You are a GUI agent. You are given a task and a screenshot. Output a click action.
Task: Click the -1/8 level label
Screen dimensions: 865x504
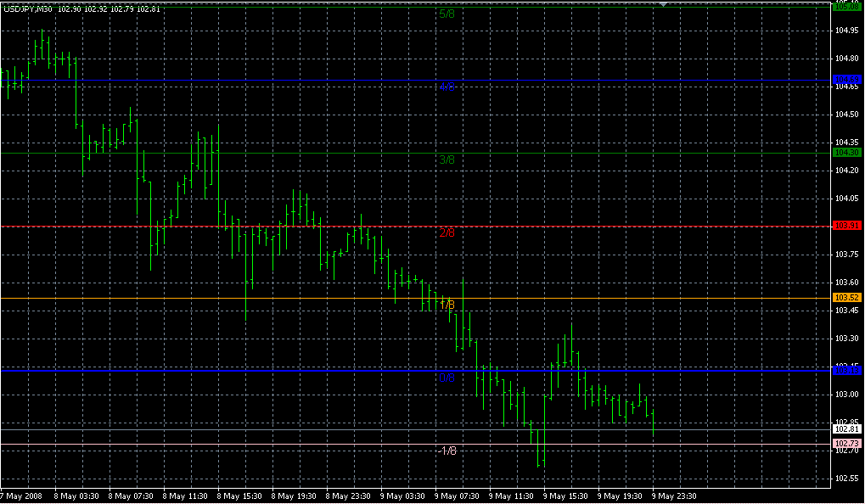coord(447,451)
